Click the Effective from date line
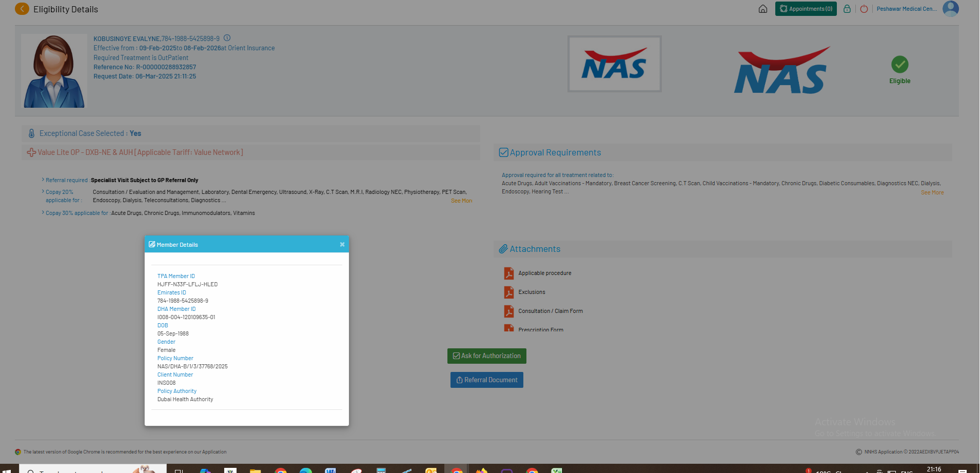Image resolution: width=980 pixels, height=473 pixels. point(184,48)
